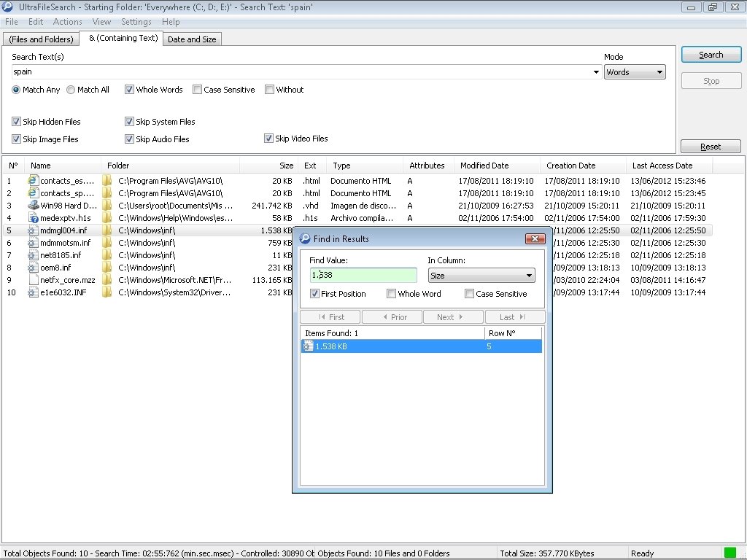Go to Prior found item
Screen dimensions: 747x560
coord(392,317)
